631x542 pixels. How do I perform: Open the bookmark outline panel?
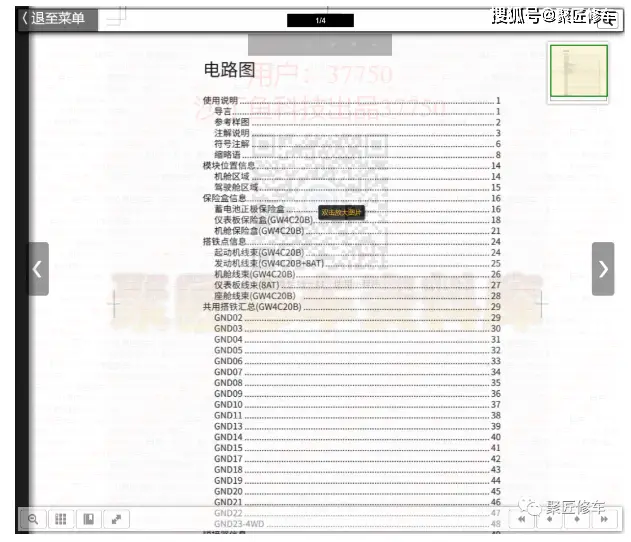click(x=89, y=519)
